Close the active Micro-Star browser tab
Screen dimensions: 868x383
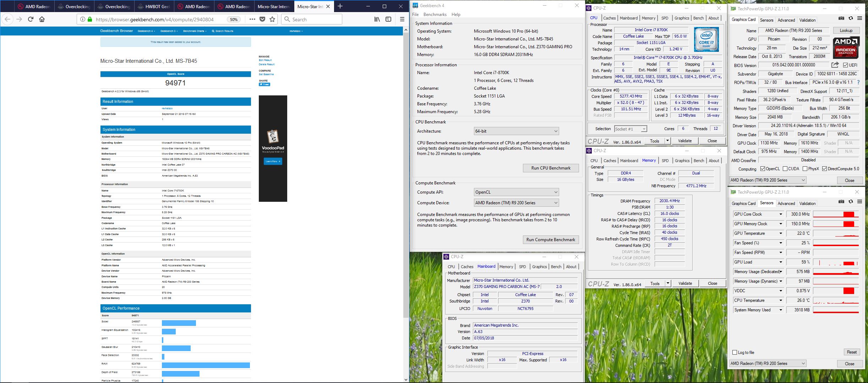328,6
